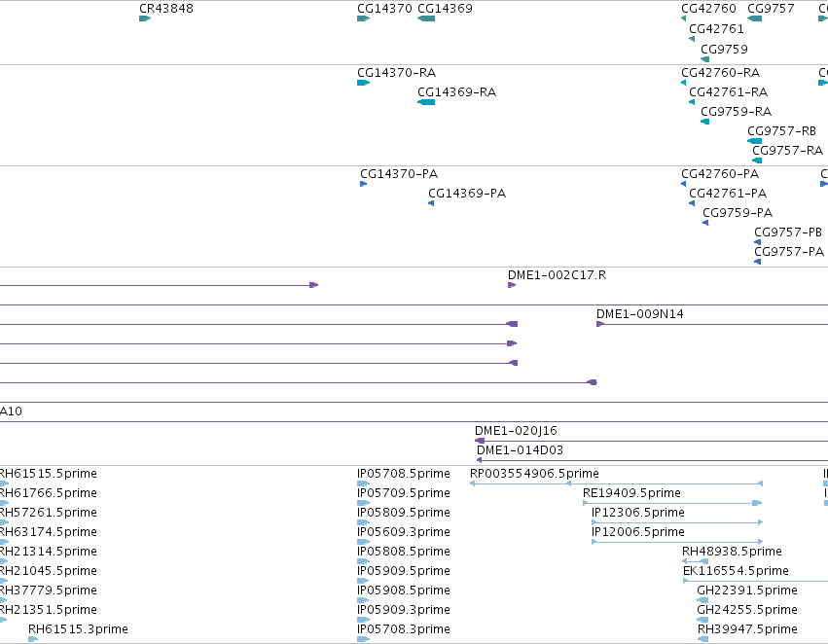Click the CG9757 gene label
The height and width of the screenshot is (644, 828).
pos(771,9)
